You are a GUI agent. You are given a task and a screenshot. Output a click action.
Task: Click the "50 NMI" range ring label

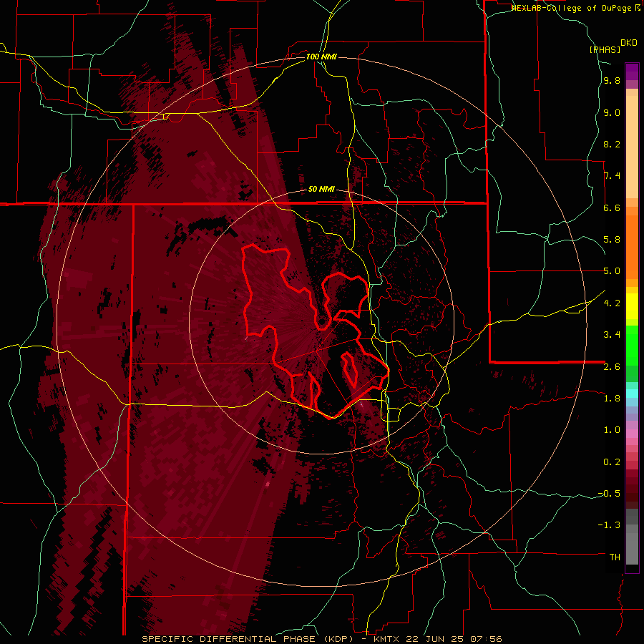(x=321, y=190)
